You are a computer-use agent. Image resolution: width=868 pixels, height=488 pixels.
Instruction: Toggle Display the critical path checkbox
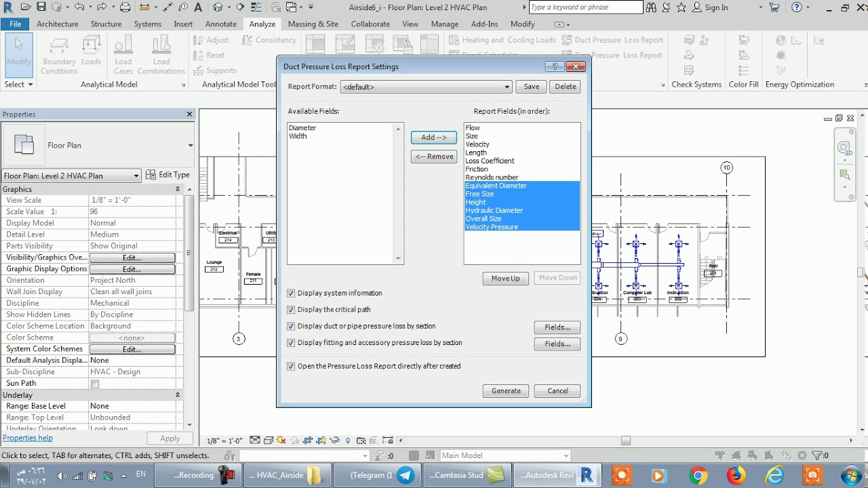pyautogui.click(x=291, y=310)
